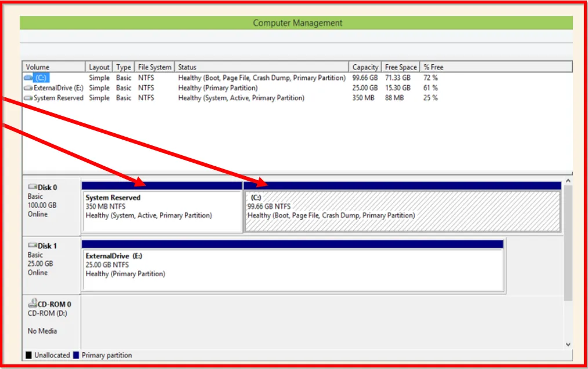Screen dimensions: 588x369
Task: Sort volumes by Capacity column
Action: [365, 67]
